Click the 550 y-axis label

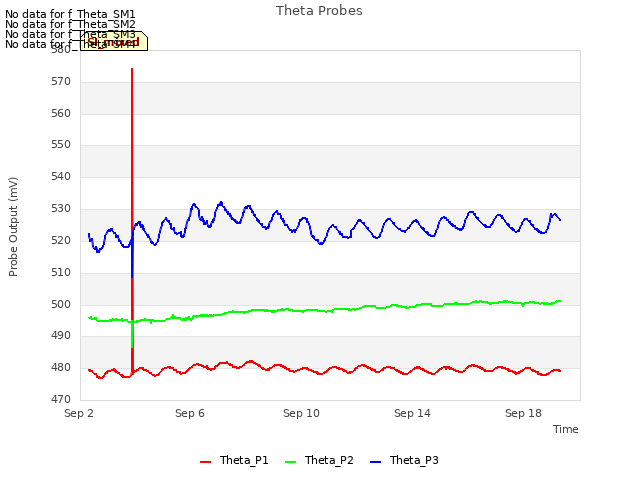[61, 145]
